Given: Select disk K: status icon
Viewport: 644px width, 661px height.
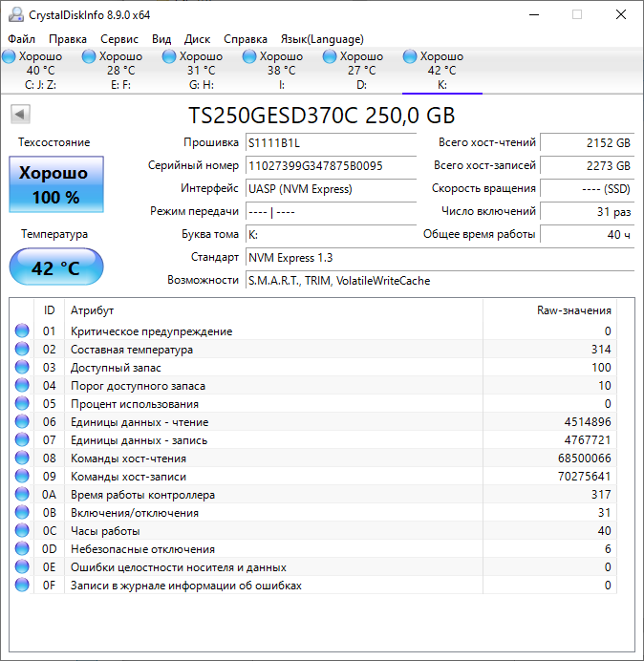Looking at the screenshot, I should (410, 56).
